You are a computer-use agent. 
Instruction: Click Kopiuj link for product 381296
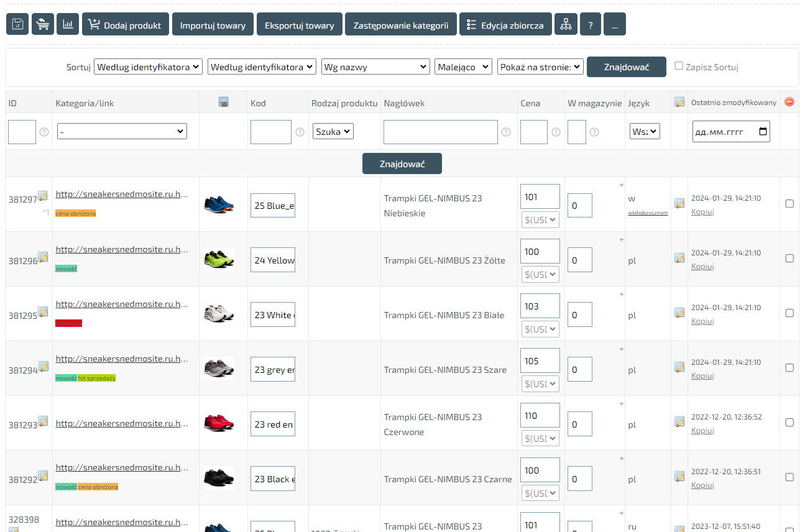[702, 267]
